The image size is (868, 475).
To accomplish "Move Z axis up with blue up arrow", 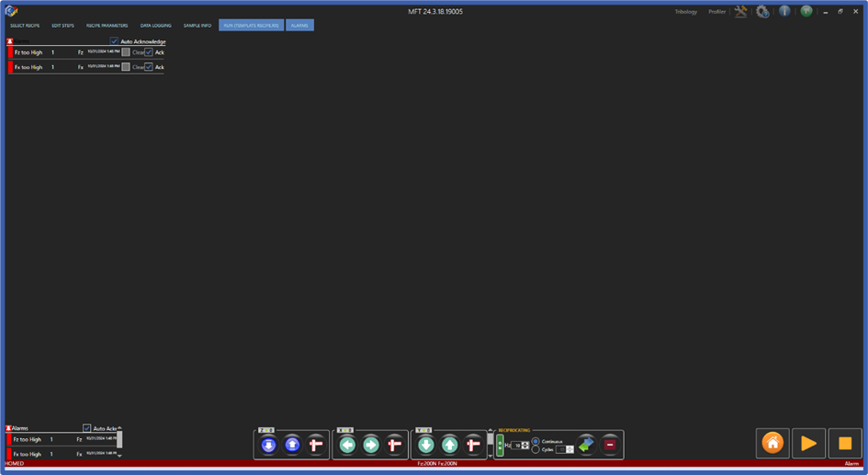I will click(x=292, y=445).
